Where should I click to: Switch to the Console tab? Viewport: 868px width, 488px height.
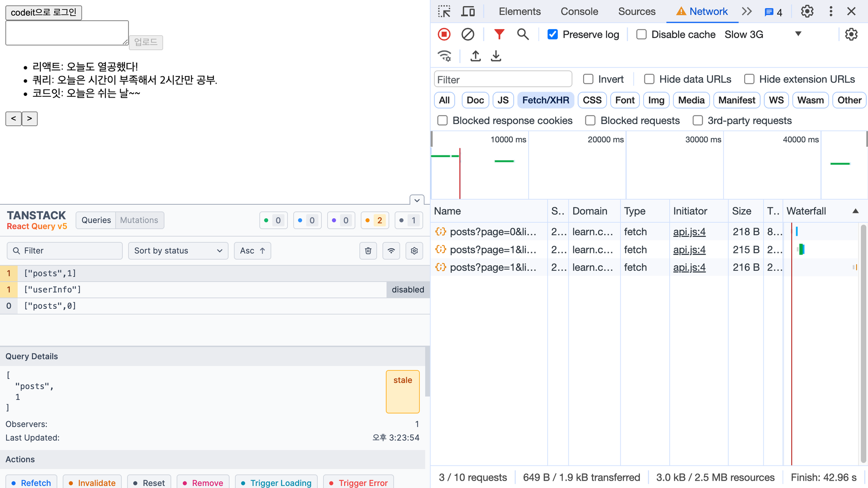[x=579, y=12]
